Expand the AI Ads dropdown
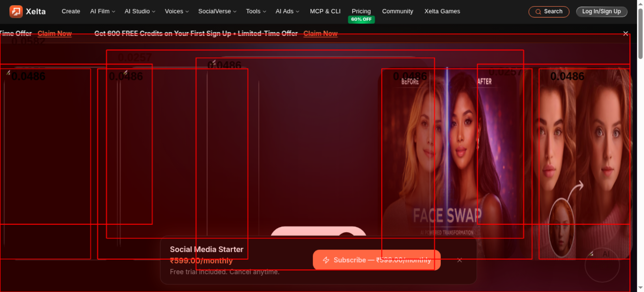 [x=287, y=11]
